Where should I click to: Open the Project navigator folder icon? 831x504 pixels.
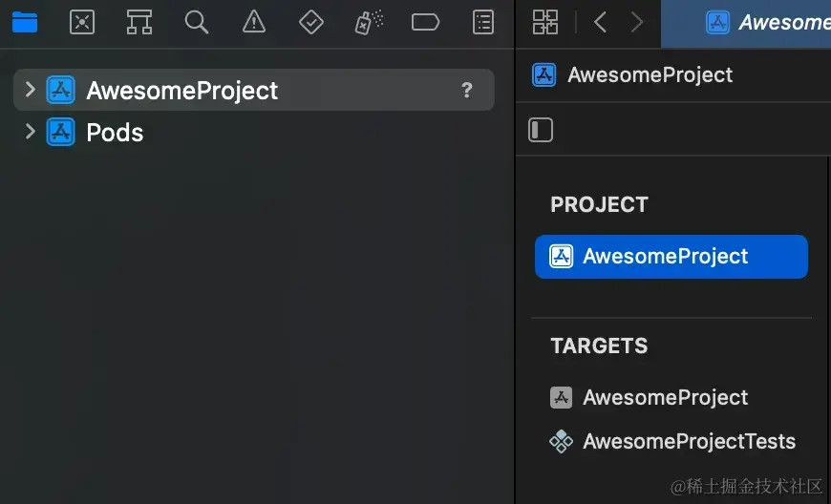click(x=25, y=22)
